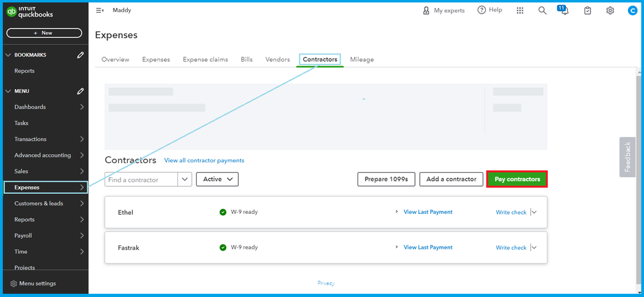Open View all contractor payments link
The width and height of the screenshot is (644, 297).
[x=204, y=160]
